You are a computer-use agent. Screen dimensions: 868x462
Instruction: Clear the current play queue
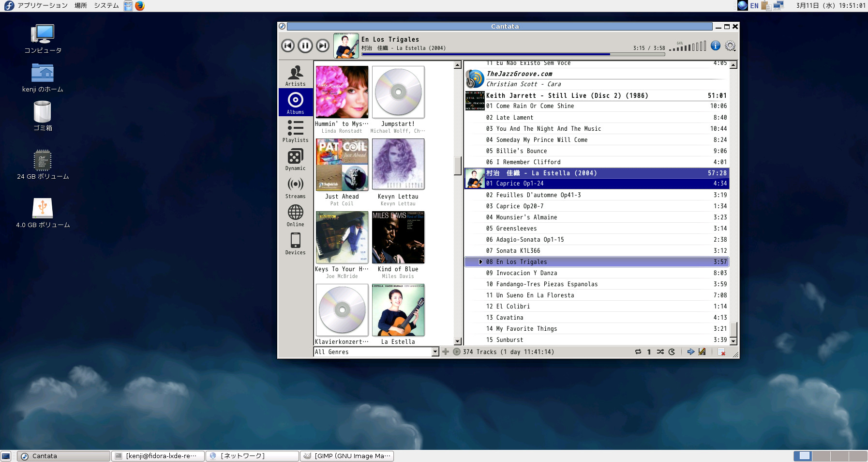point(721,352)
